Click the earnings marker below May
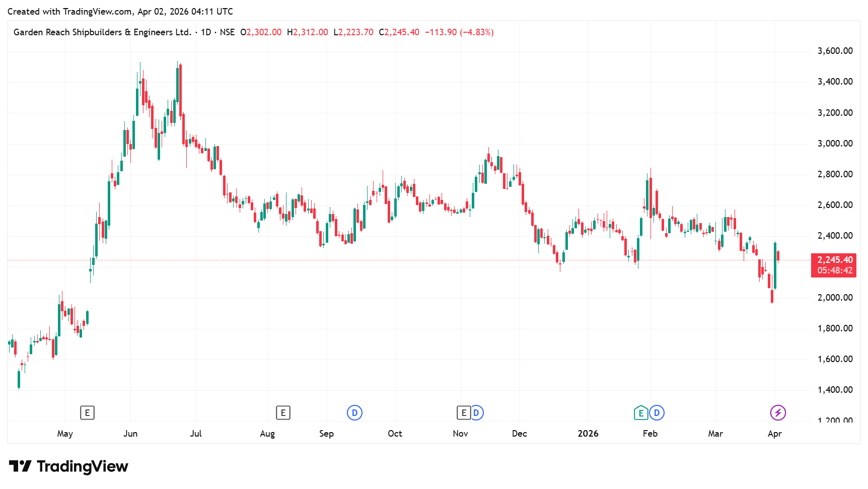The height and width of the screenshot is (489, 868). pos(87,413)
